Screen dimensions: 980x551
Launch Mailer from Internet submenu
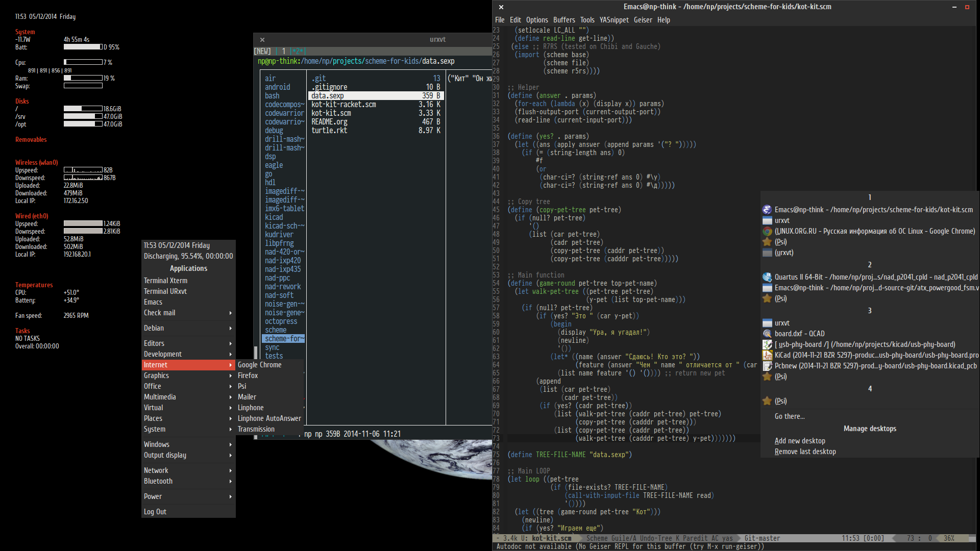270,397
